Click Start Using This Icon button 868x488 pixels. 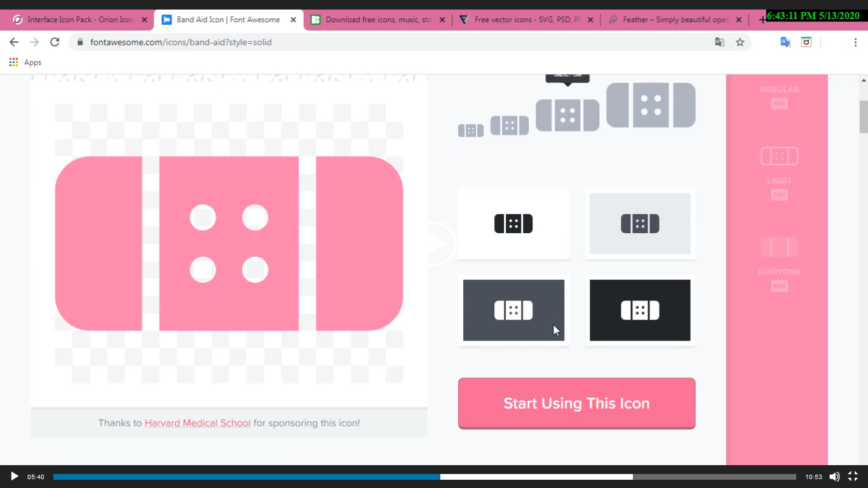[576, 403]
